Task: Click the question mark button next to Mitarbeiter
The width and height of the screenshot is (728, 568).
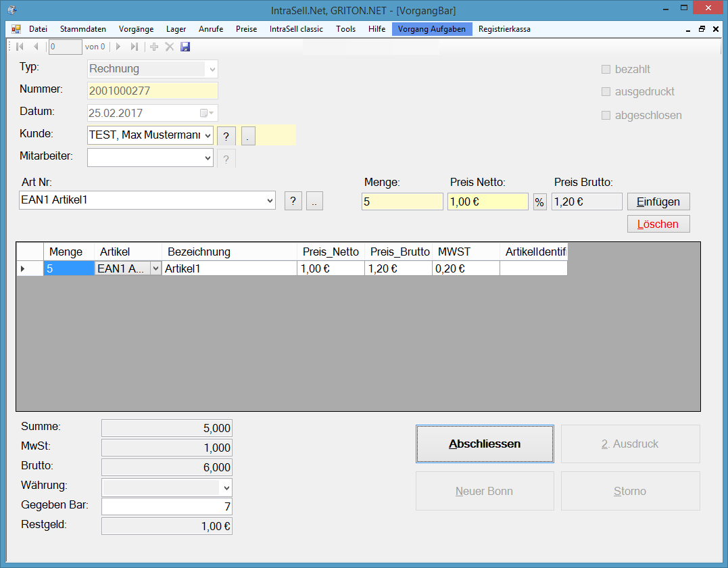Action: [226, 159]
